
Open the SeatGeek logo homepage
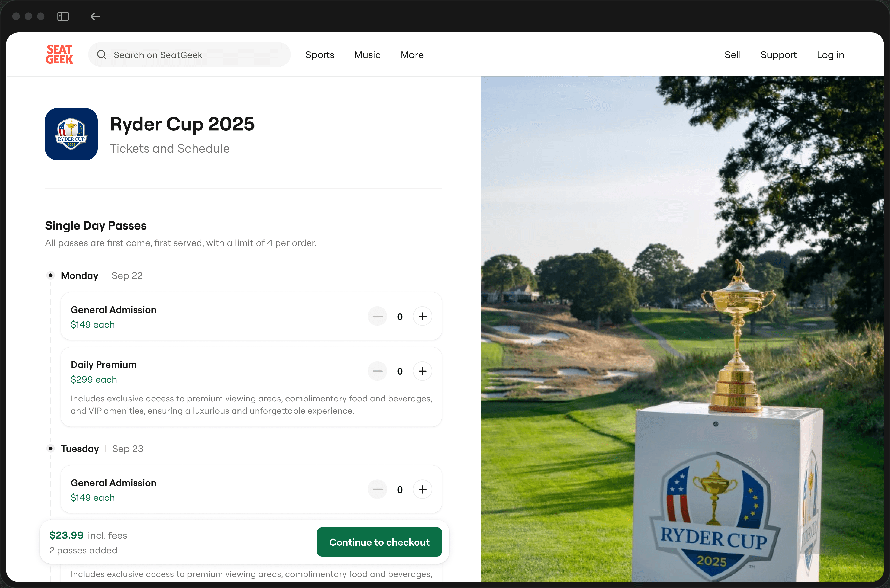click(59, 54)
